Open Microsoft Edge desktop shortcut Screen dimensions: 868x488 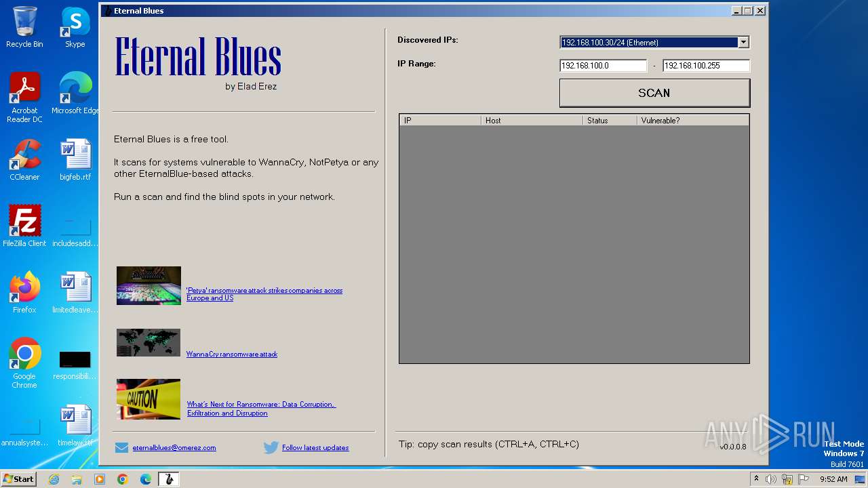point(75,94)
